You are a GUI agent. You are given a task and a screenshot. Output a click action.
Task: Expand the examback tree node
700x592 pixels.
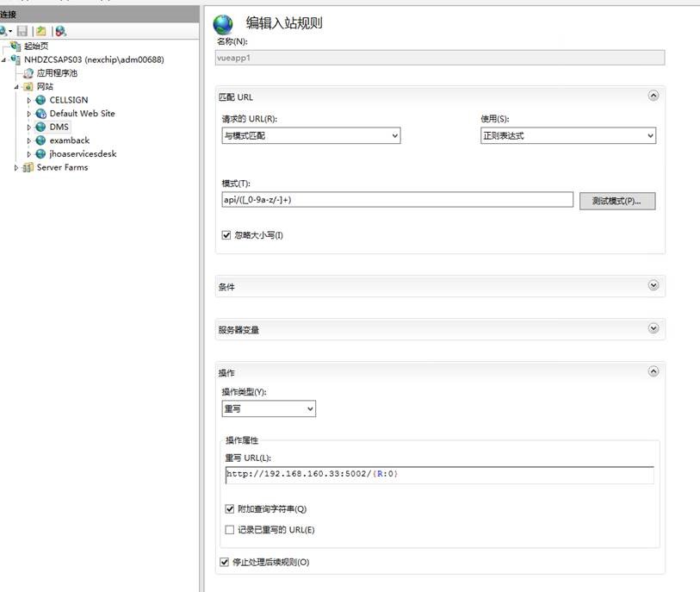tap(29, 140)
